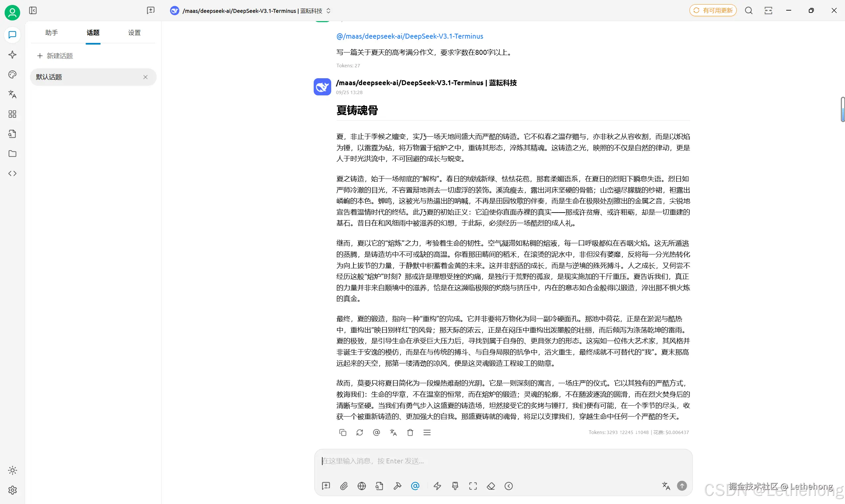845x504 pixels.
Task: Copy the assistant's reply text
Action: 343,432
